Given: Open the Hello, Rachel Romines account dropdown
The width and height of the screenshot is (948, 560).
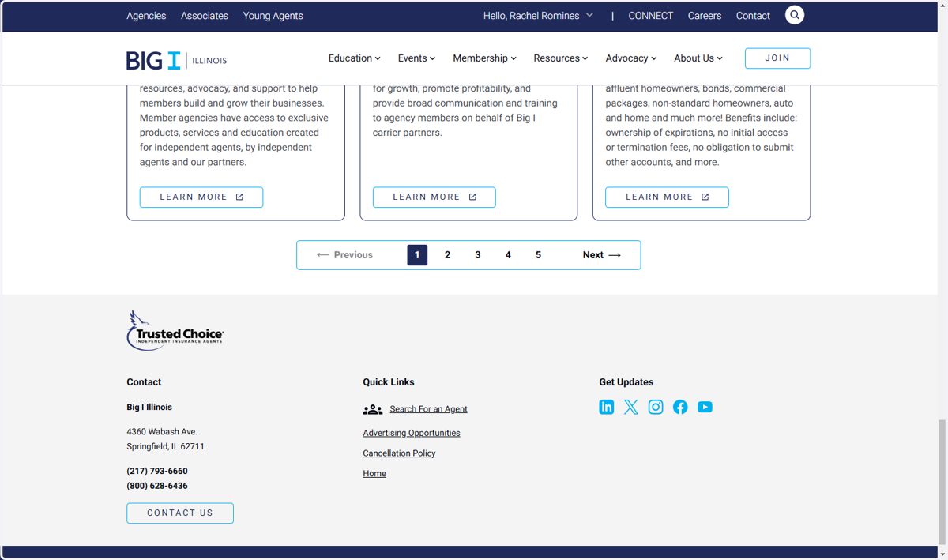Looking at the screenshot, I should pyautogui.click(x=538, y=16).
